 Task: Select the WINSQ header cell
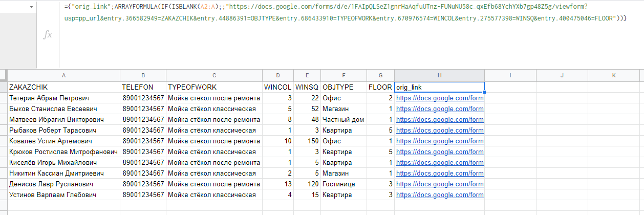coord(307,87)
